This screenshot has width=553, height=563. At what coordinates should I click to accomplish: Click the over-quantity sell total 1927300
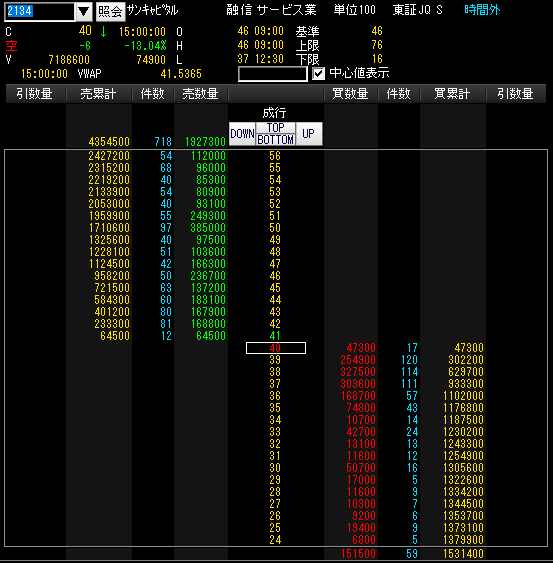[205, 142]
